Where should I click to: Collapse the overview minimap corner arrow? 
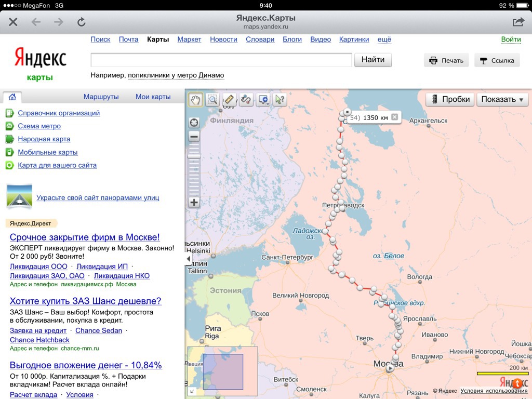[x=192, y=391]
